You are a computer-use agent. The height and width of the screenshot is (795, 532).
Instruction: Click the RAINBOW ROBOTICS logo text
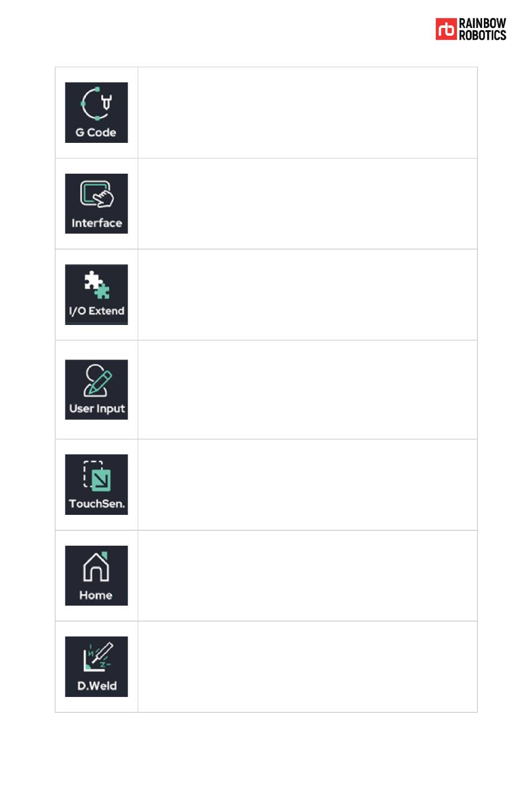482,29
